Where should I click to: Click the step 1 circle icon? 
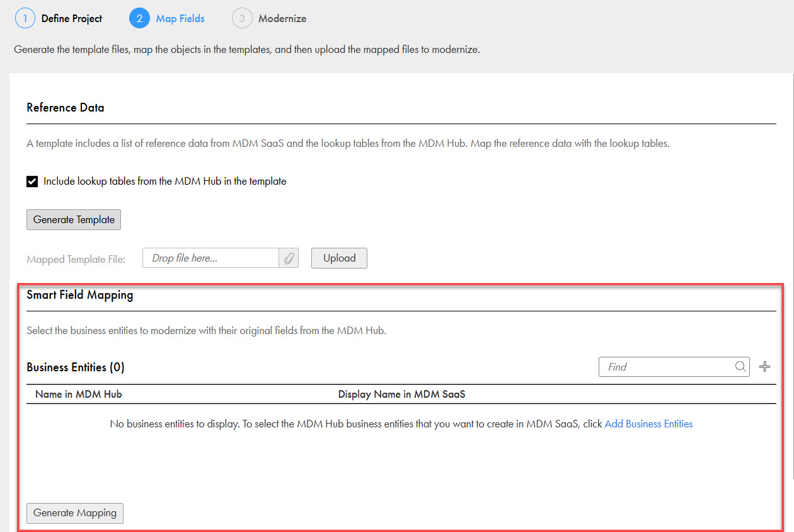coord(25,18)
